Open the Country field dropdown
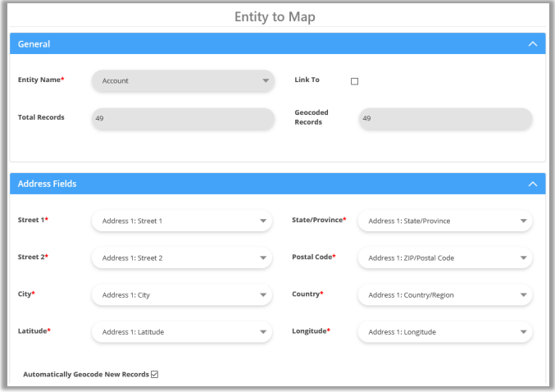 click(x=445, y=295)
